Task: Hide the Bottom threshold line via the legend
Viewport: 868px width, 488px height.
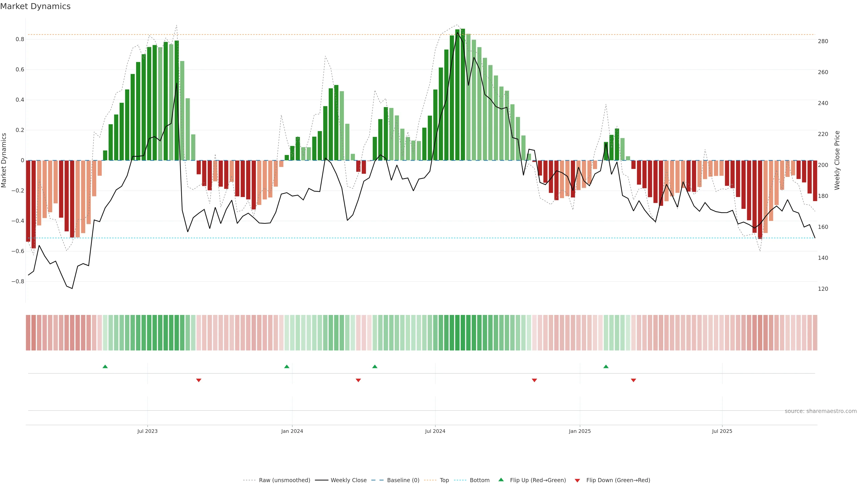Action: pyautogui.click(x=479, y=480)
